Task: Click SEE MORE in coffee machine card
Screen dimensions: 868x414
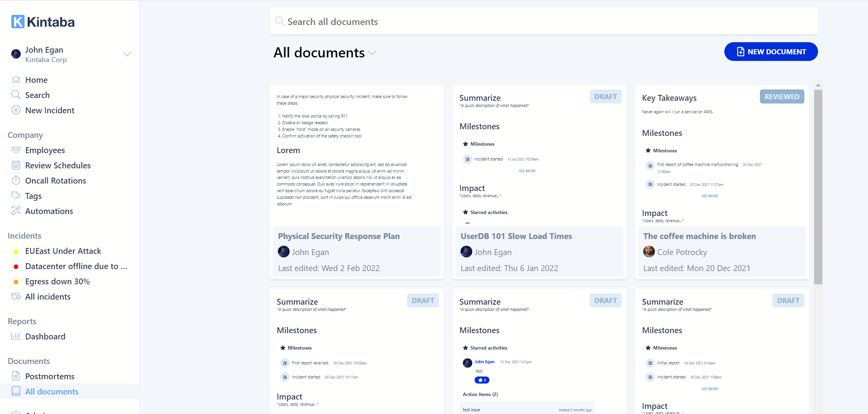Action: coord(710,196)
